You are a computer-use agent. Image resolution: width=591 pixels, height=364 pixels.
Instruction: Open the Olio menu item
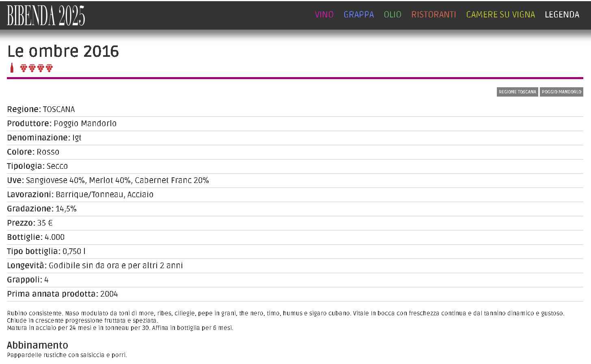(392, 15)
